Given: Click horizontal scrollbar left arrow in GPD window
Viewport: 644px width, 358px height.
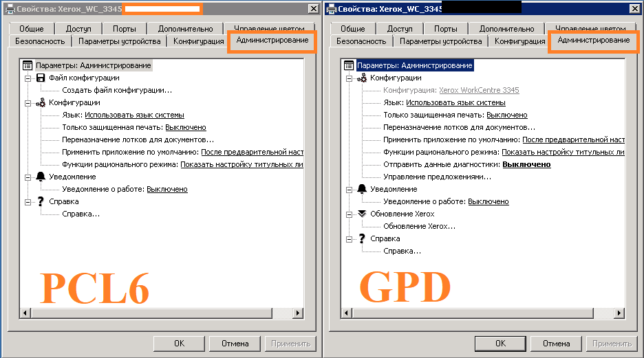Looking at the screenshot, I should click(x=346, y=313).
